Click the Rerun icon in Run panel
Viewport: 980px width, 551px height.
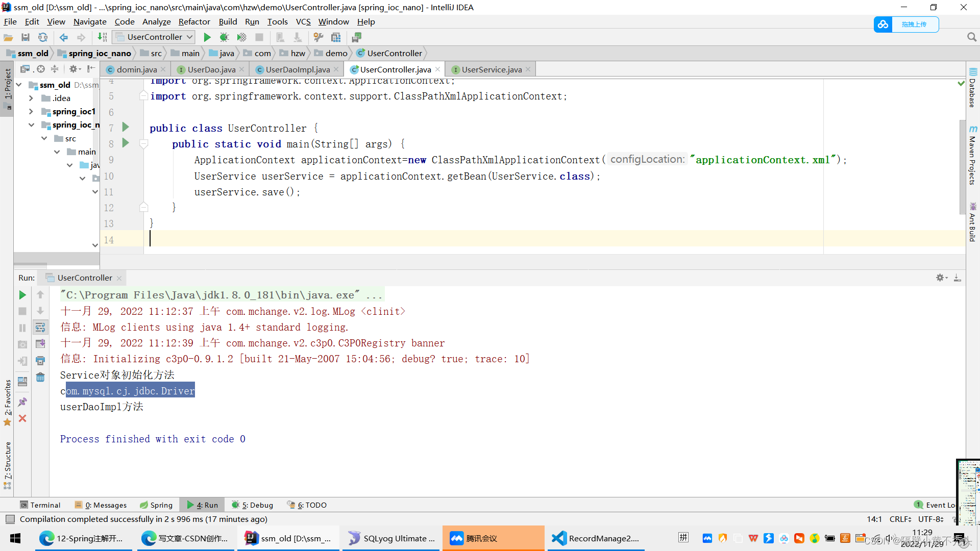click(22, 295)
